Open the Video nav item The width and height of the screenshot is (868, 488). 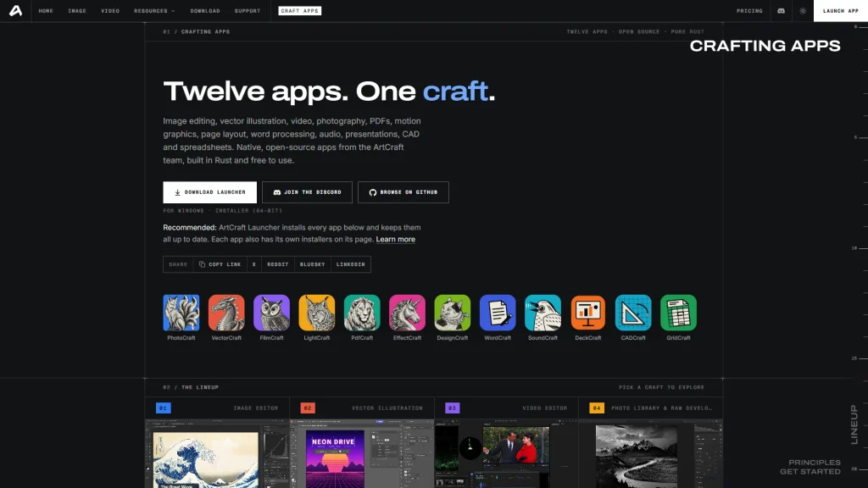click(x=110, y=10)
